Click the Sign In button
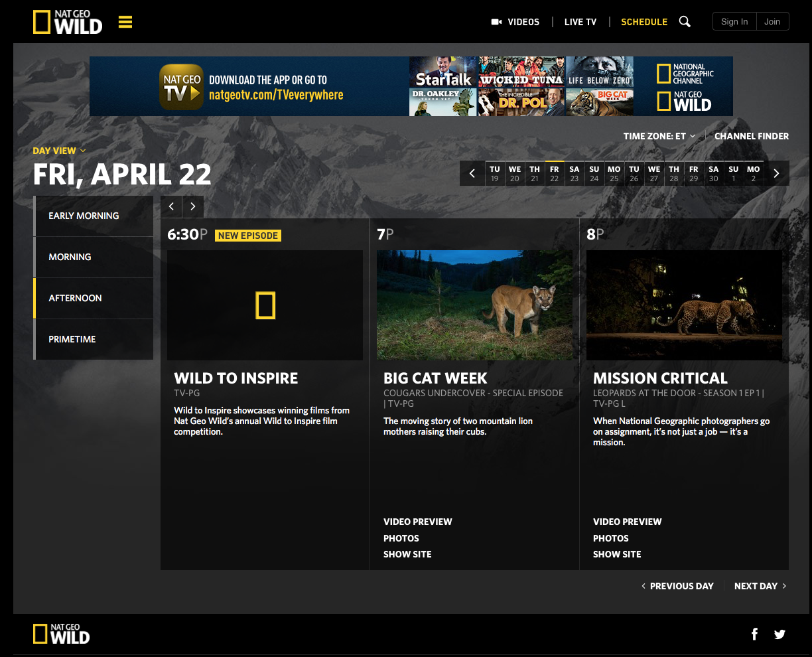812x657 pixels. 734,21
